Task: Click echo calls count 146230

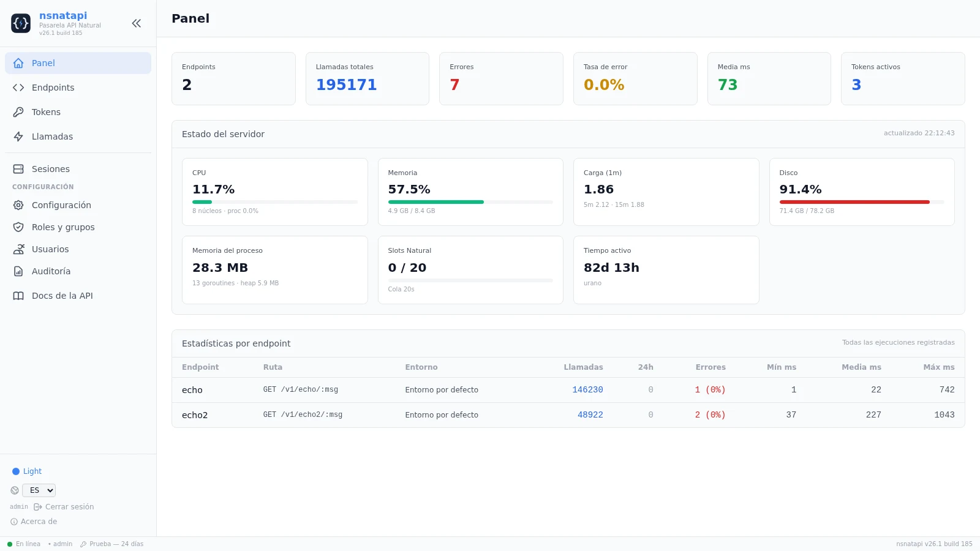Action: point(587,390)
